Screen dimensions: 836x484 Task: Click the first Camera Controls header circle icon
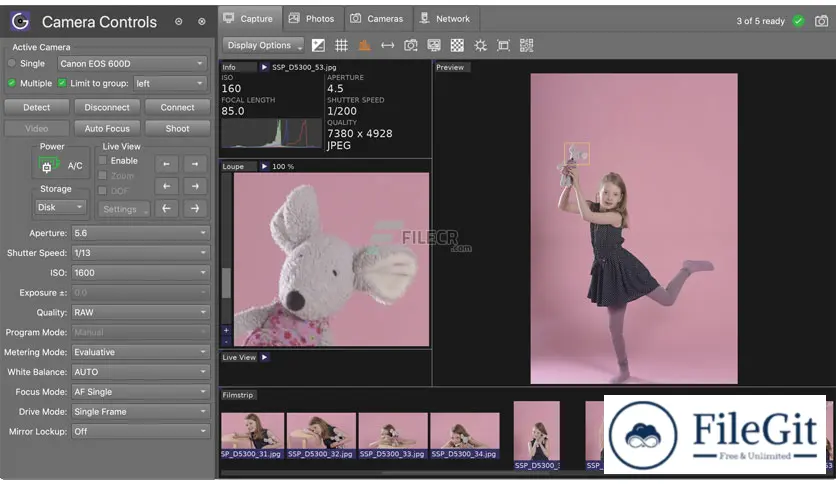179,22
